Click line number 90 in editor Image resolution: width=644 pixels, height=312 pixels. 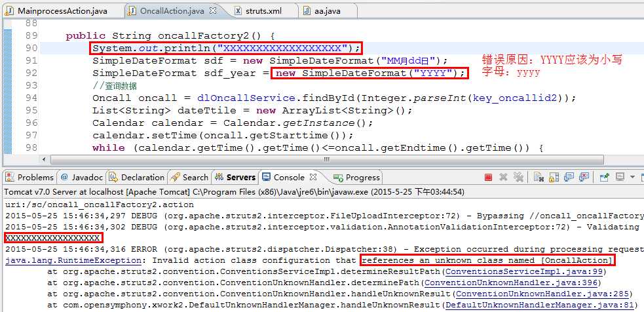[x=31, y=48]
